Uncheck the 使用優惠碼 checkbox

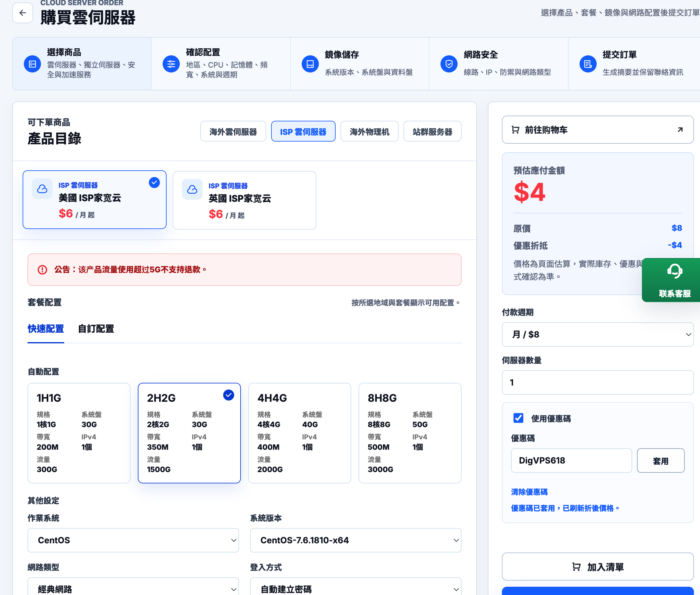click(x=519, y=418)
